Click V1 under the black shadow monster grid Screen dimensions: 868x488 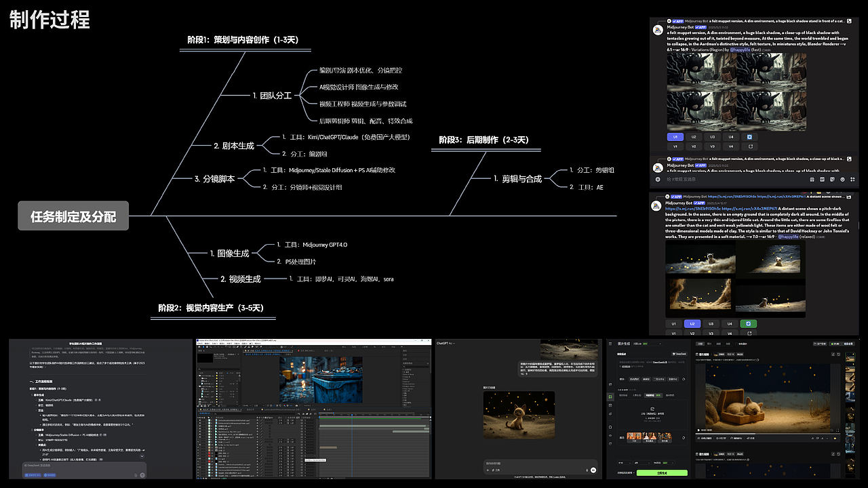pyautogui.click(x=675, y=146)
